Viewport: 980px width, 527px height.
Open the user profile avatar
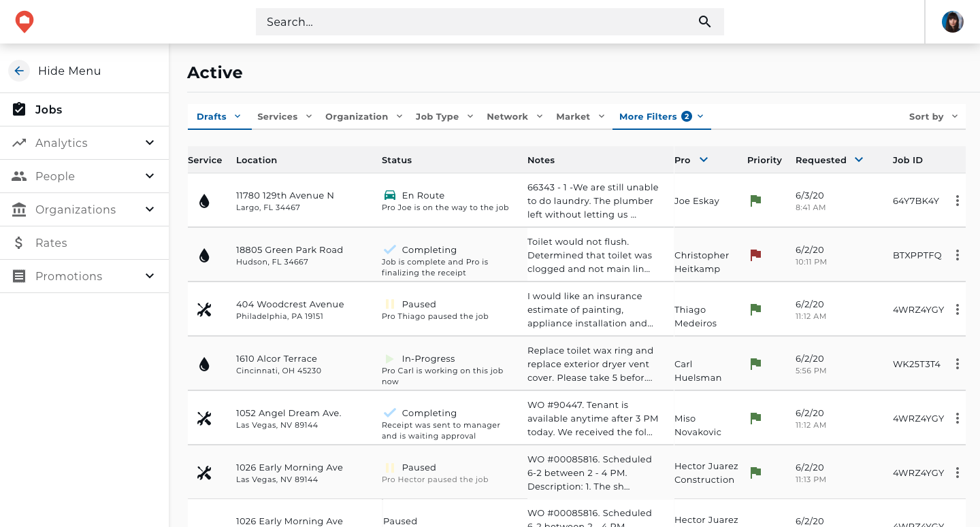click(952, 22)
